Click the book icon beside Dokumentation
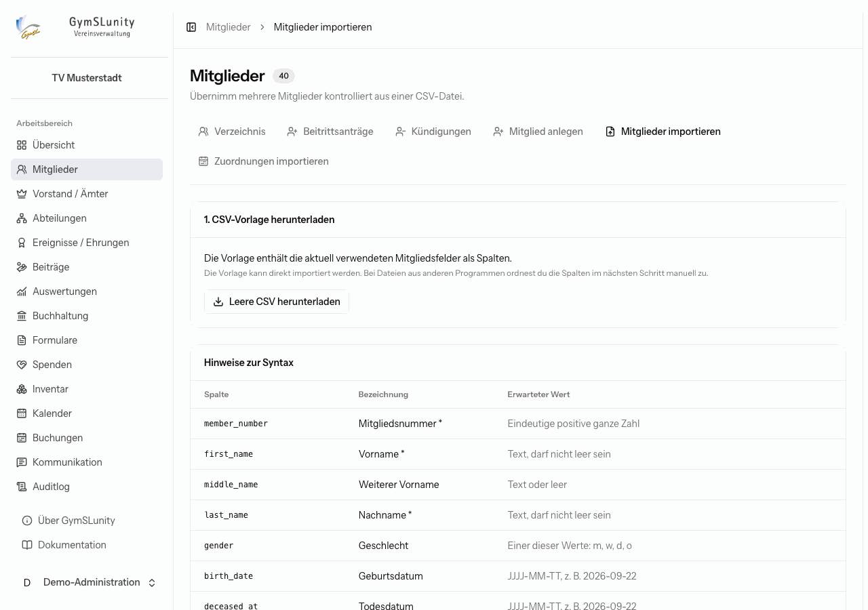This screenshot has height=610, width=868. [x=27, y=545]
